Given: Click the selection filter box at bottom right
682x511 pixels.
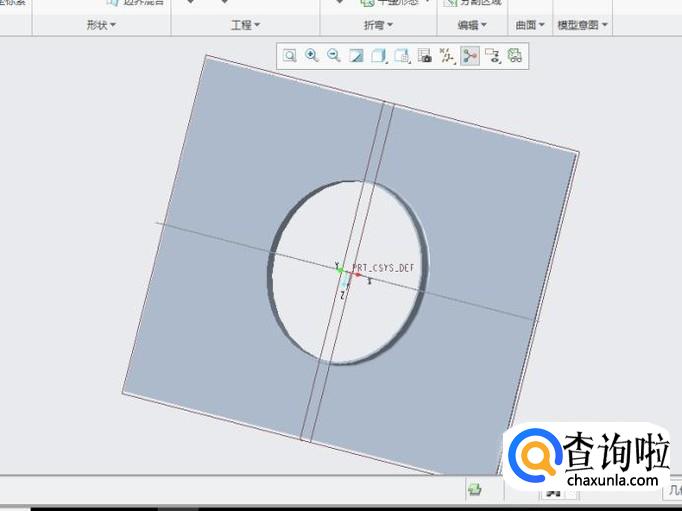Looking at the screenshot, I should pos(674,490).
